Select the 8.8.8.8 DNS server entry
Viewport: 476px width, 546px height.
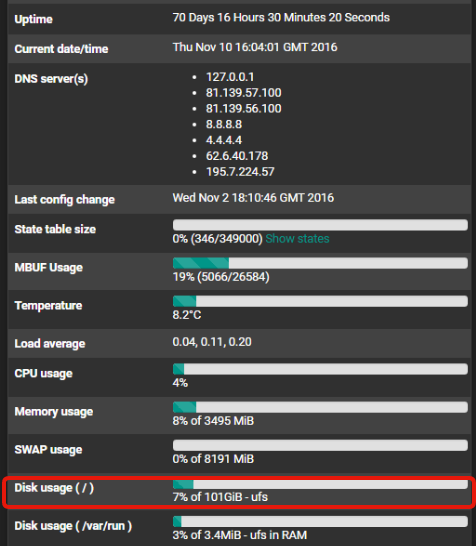[x=224, y=124]
